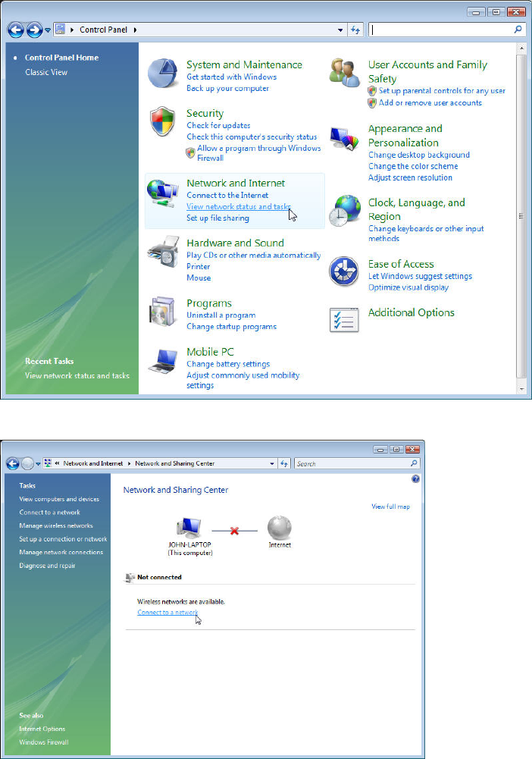Viewport: 532px width, 759px height.
Task: Click Connect to a network link in main pane
Action: 167,613
